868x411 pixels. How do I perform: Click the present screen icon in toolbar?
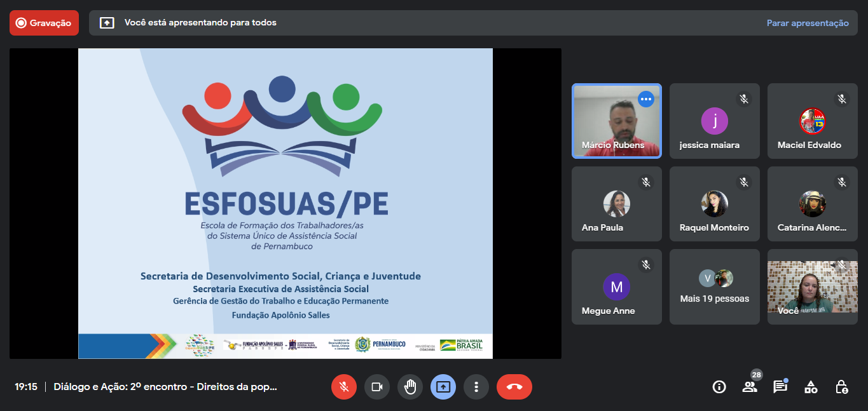[x=443, y=387]
